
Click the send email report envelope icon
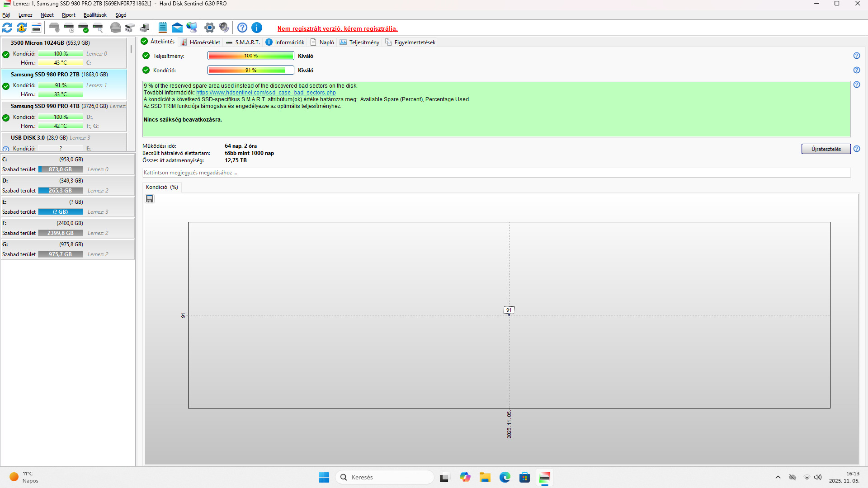(x=177, y=28)
